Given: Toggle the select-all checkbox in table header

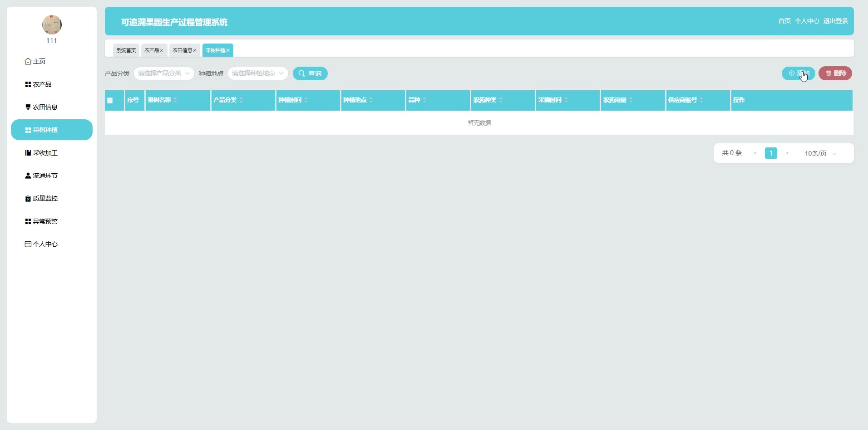Looking at the screenshot, I should click(110, 101).
